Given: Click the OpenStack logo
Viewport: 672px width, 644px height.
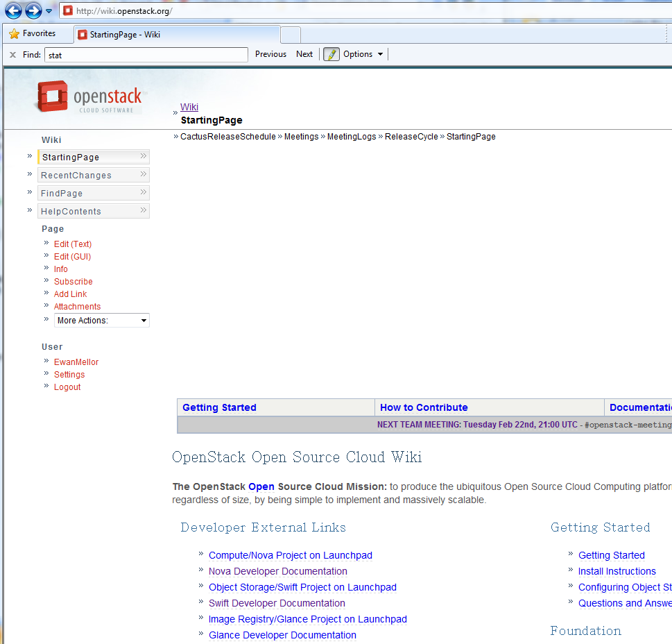Looking at the screenshot, I should click(x=89, y=97).
